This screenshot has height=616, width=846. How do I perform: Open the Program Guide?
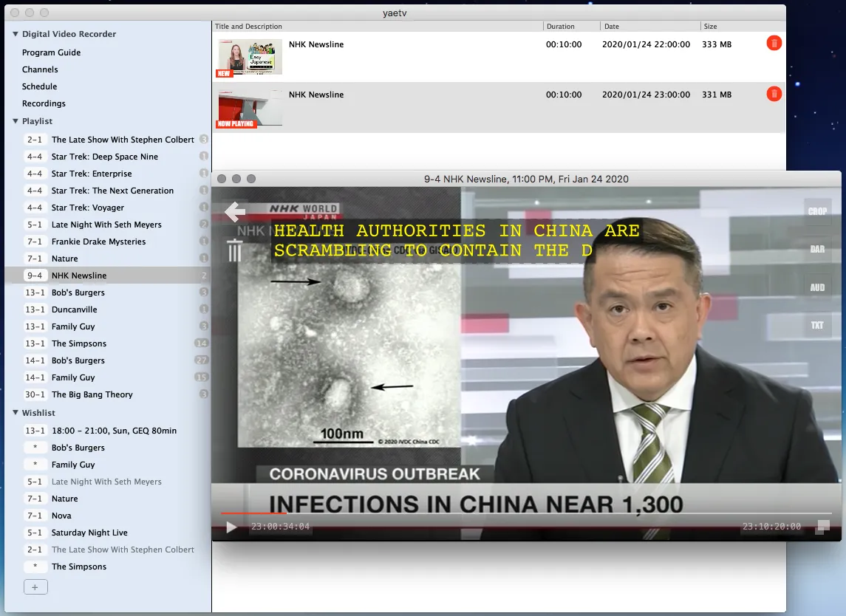tap(51, 52)
